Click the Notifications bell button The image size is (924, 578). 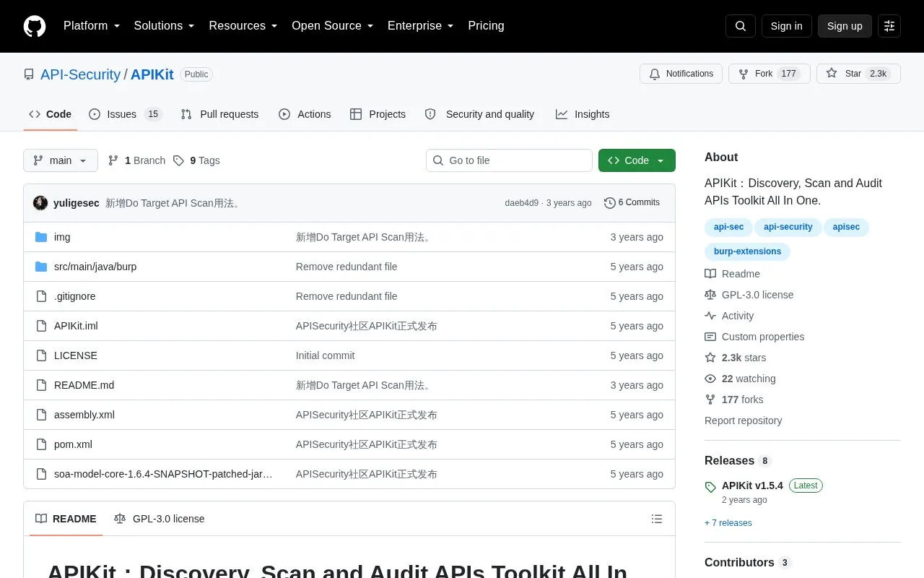click(681, 74)
